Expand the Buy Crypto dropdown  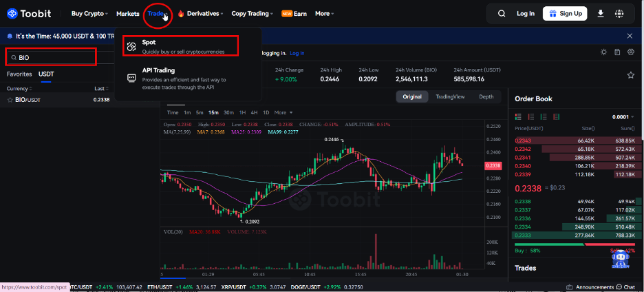click(90, 14)
